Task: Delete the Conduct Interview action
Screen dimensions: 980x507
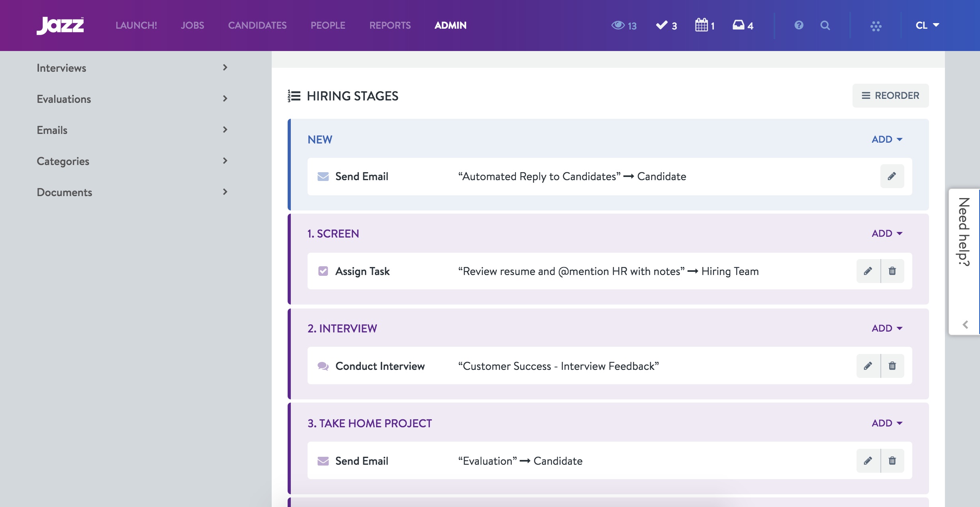Action: coord(892,366)
